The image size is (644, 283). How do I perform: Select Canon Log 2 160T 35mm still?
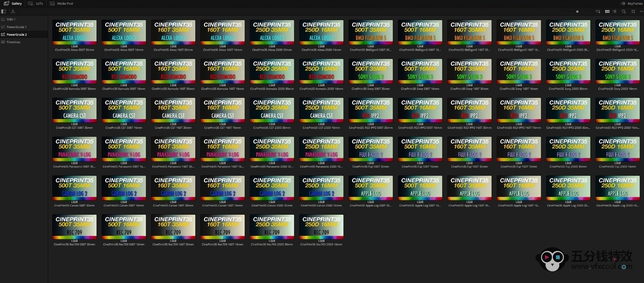click(173, 188)
